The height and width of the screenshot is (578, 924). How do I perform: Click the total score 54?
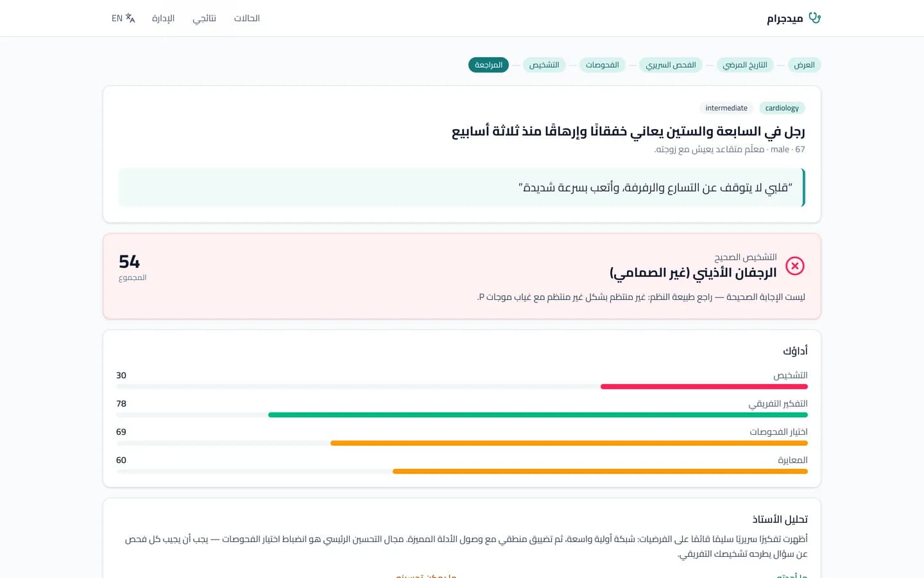[129, 262]
